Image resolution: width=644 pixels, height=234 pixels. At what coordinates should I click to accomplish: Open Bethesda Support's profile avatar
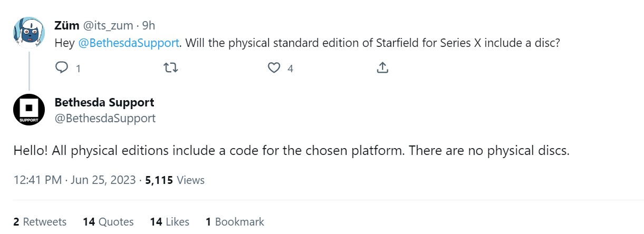point(28,110)
